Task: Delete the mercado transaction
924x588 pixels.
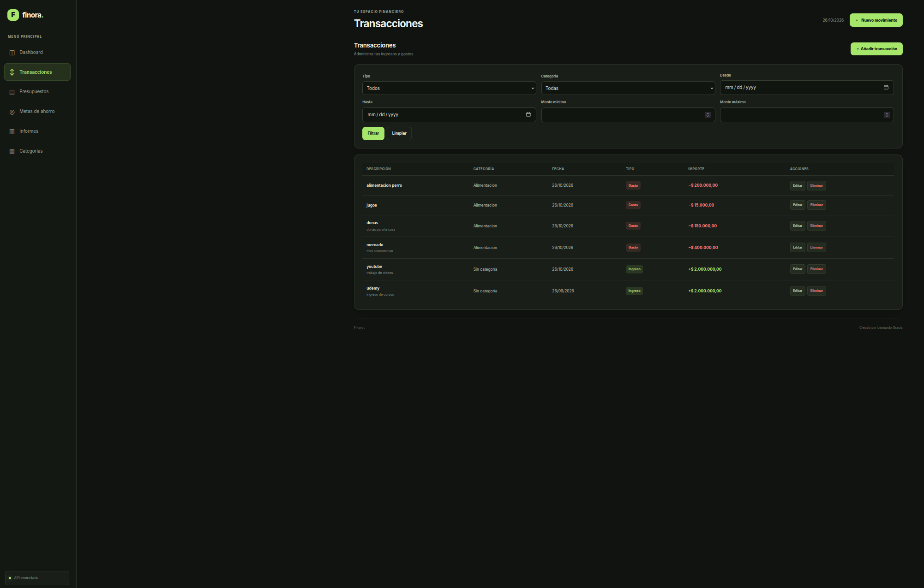Action: 816,247
